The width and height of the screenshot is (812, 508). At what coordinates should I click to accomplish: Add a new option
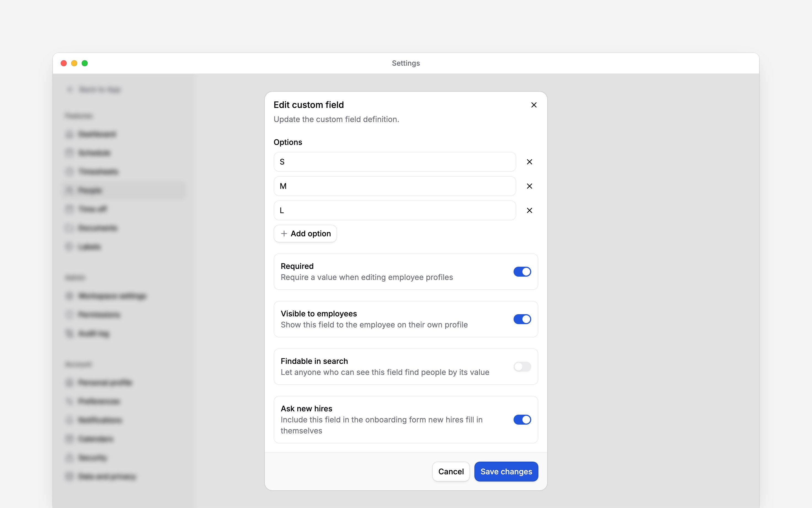point(305,234)
